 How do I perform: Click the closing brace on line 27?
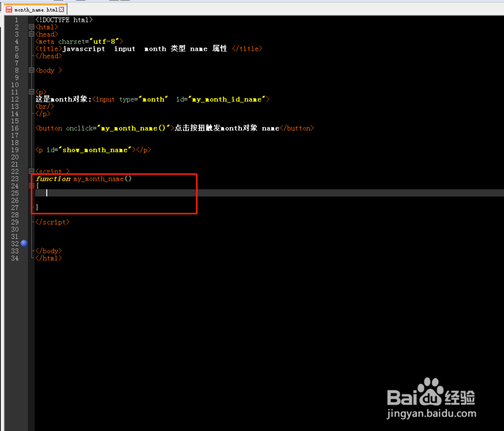[37, 207]
